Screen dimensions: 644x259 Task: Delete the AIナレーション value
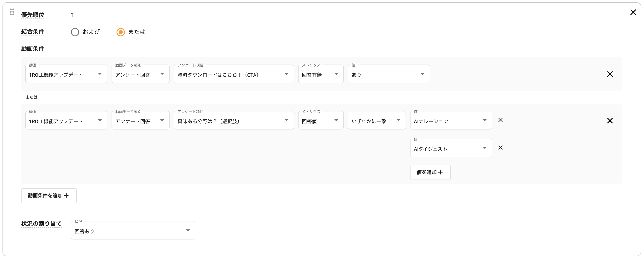point(500,120)
